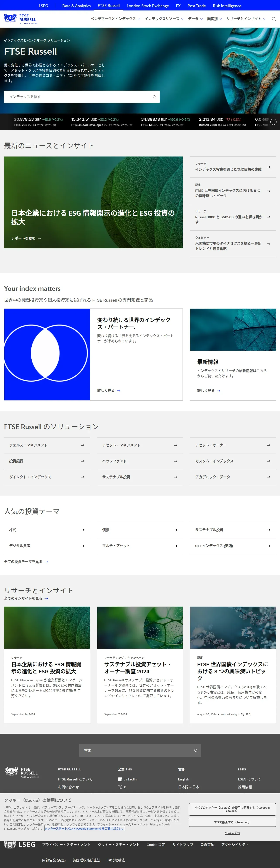
Task: Expand ベンチマークとインデックス menu
Action: [115, 19]
